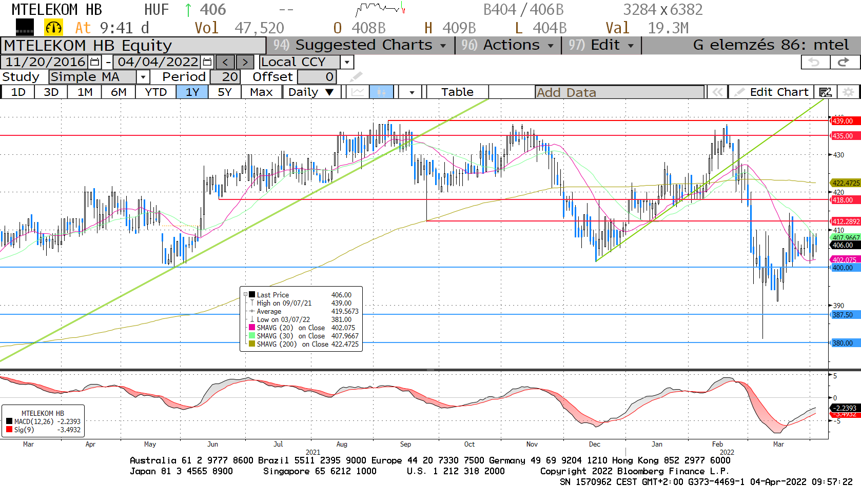Click the intraday sparkline mini chart
This screenshot has height=504, width=861.
[x=380, y=9]
